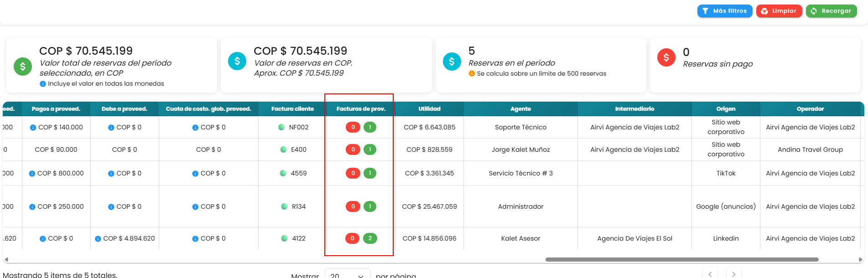The image size is (868, 278).
Task: Sort by the Facturas de prov. column header
Action: pyautogui.click(x=361, y=109)
